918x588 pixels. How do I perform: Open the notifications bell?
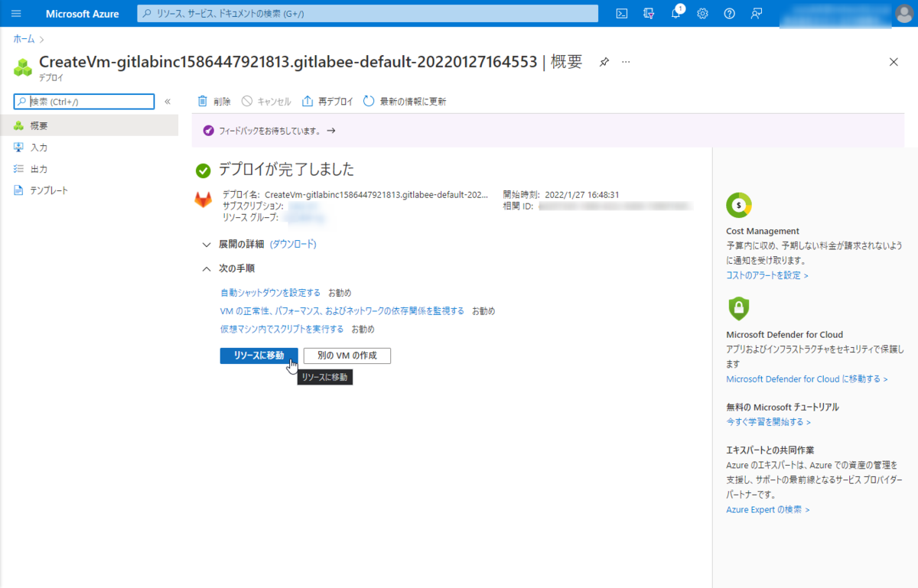[x=675, y=13]
